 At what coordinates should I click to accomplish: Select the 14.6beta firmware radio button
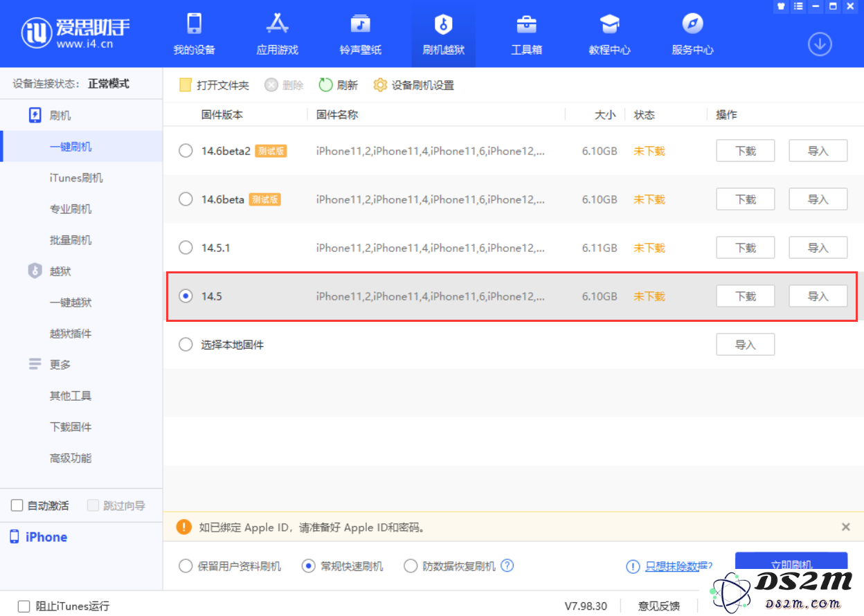click(186, 199)
